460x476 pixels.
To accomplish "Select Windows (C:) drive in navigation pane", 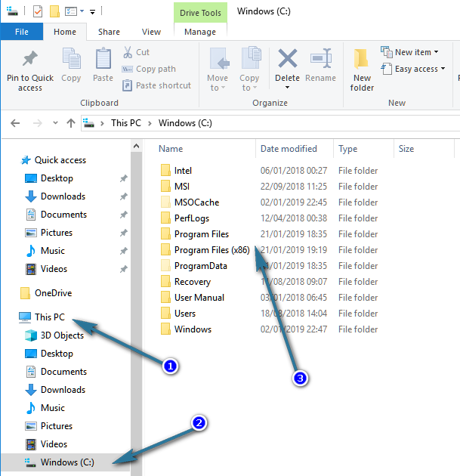I will pyautogui.click(x=67, y=462).
